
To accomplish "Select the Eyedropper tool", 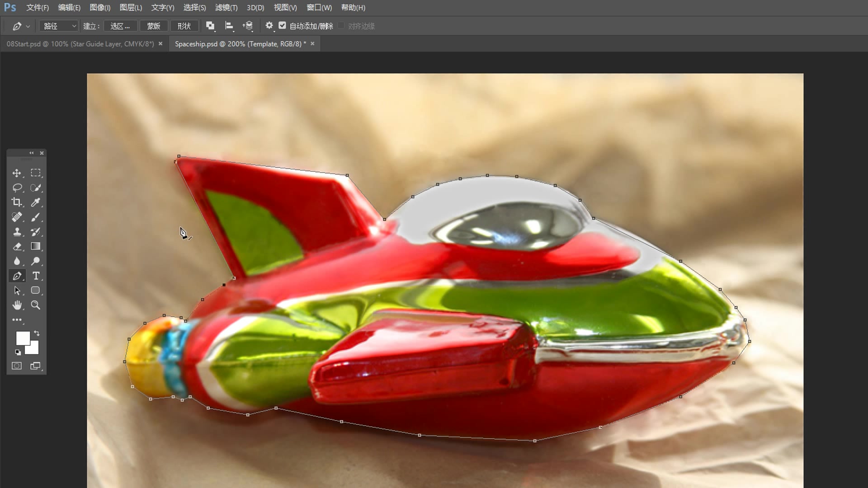I will pyautogui.click(x=35, y=202).
